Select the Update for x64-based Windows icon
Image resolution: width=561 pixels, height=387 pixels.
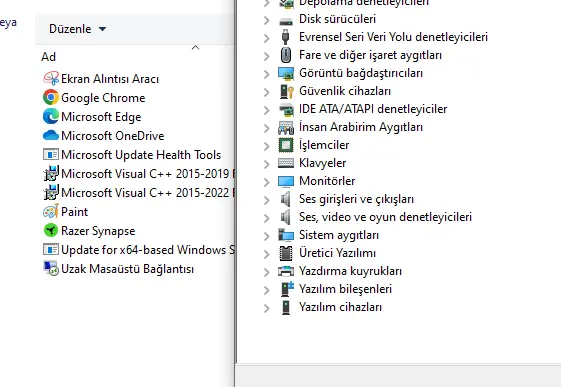pos(51,249)
